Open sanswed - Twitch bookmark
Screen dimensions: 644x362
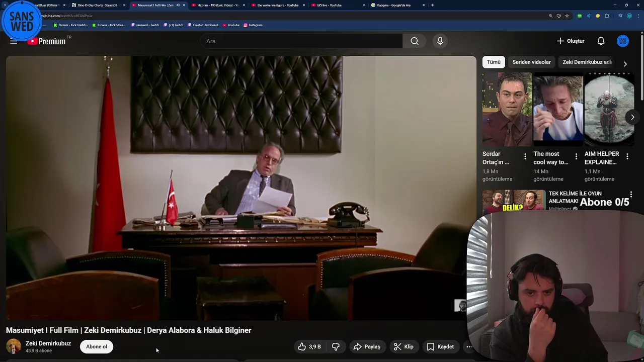(144, 25)
